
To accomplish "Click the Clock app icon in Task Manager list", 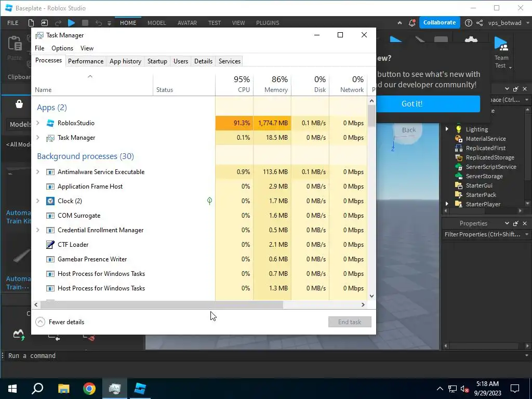I will coord(50,201).
